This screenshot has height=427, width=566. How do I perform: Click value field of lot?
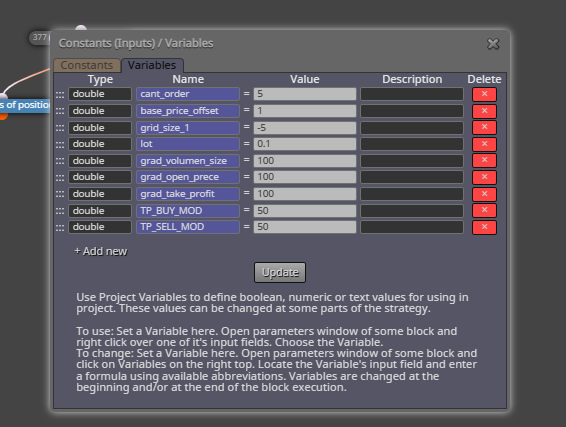coord(305,144)
